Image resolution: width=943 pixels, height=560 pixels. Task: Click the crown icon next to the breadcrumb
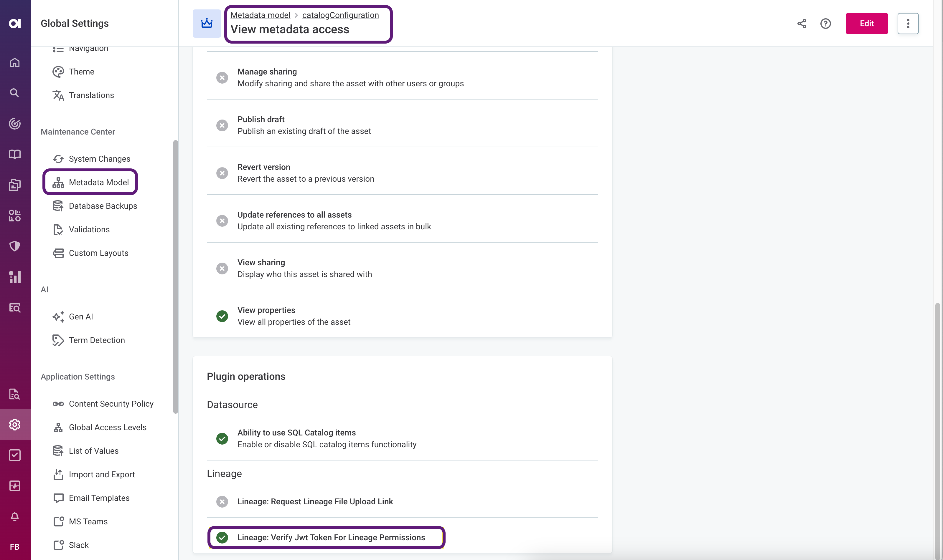click(x=206, y=23)
